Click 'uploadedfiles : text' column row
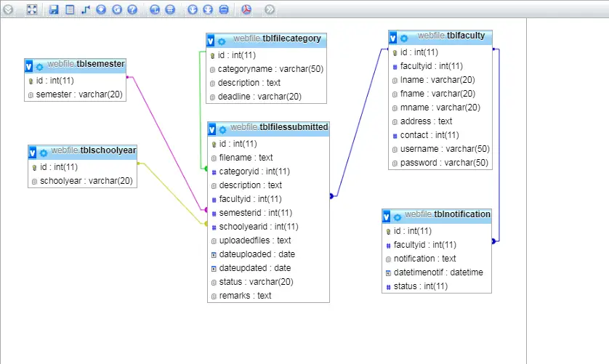 [x=268, y=240]
